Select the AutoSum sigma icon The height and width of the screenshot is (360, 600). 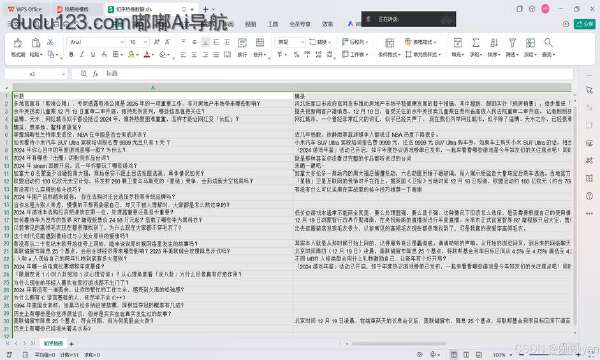tap(476, 42)
